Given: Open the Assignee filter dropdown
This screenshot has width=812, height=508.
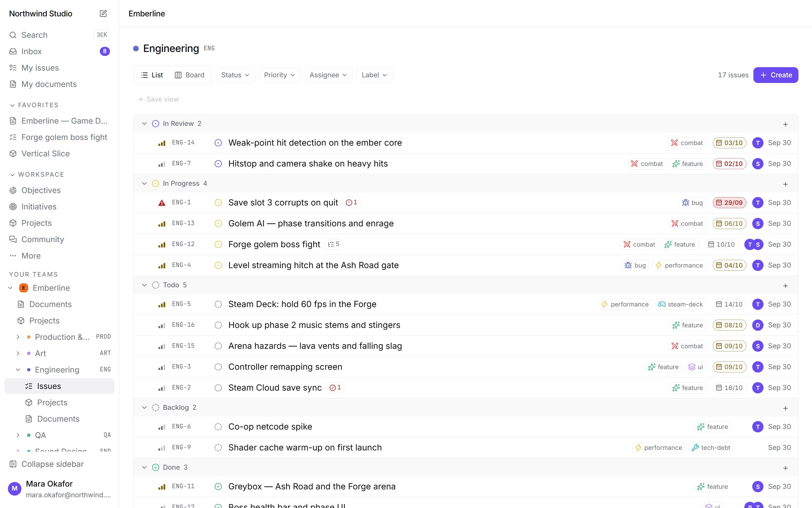Looking at the screenshot, I should [328, 75].
